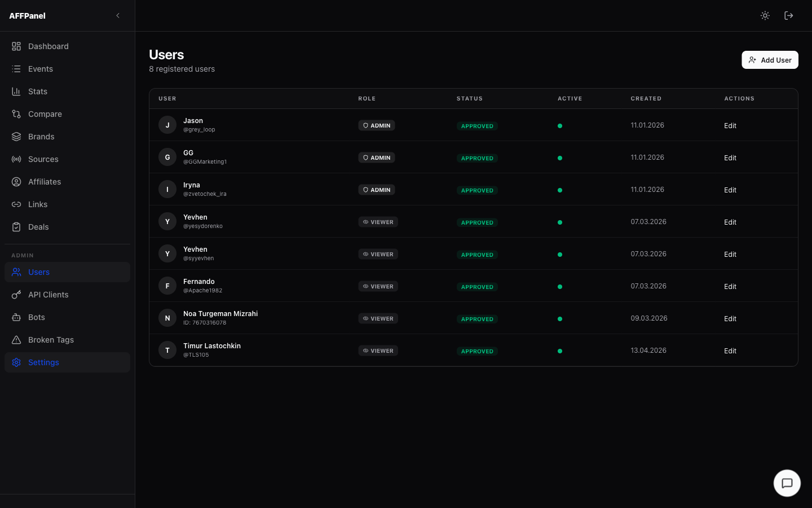Open the Stats section in the sidebar
The width and height of the screenshot is (812, 508).
pyautogui.click(x=37, y=91)
